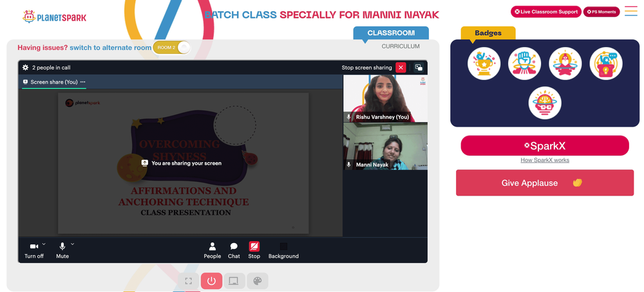The image size is (644, 292).
Task: Choose the podium speaker badge
Action: (x=606, y=64)
